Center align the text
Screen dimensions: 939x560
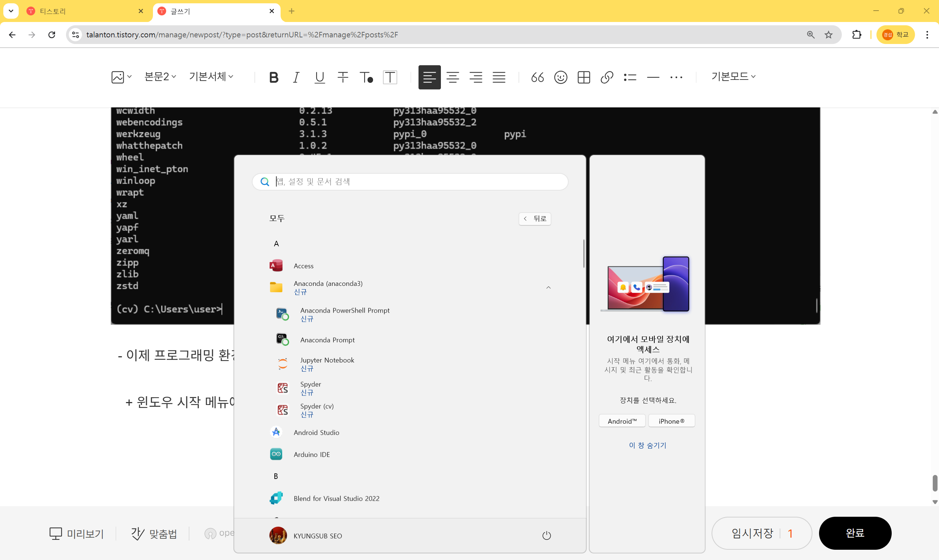453,77
